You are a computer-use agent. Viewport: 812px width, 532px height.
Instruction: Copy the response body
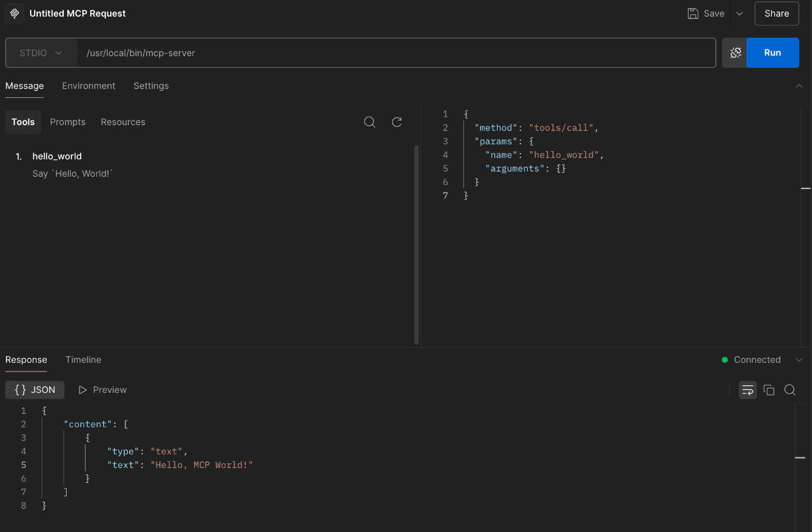tap(769, 390)
